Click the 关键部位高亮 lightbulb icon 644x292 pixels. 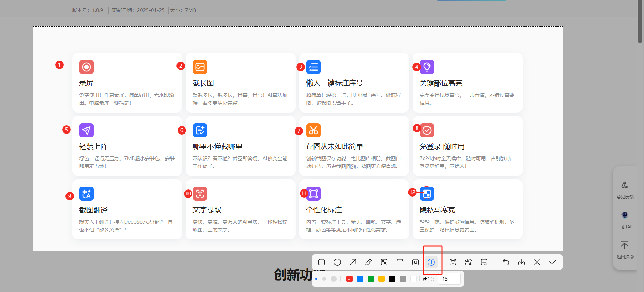click(427, 67)
